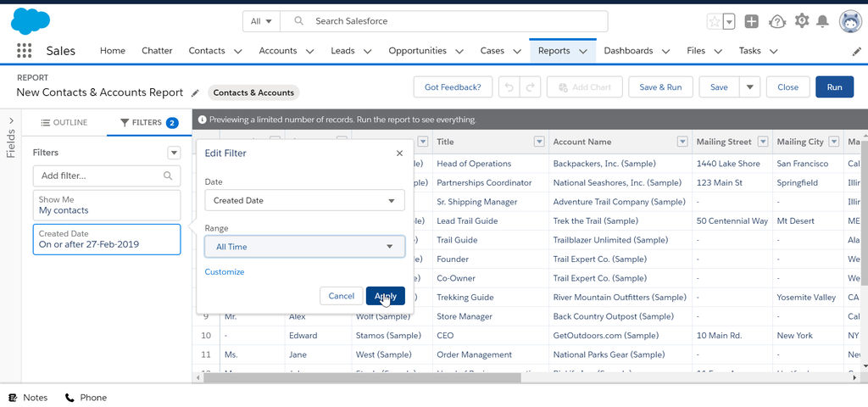Open the Phone utility item
Viewport: 868px width, 407px height.
tap(86, 398)
